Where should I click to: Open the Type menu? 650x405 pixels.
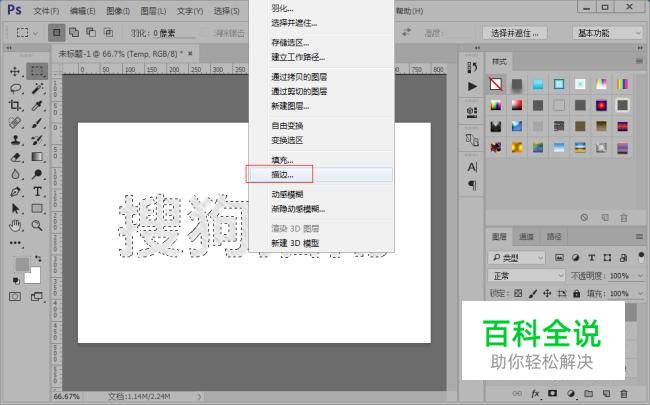coord(190,11)
